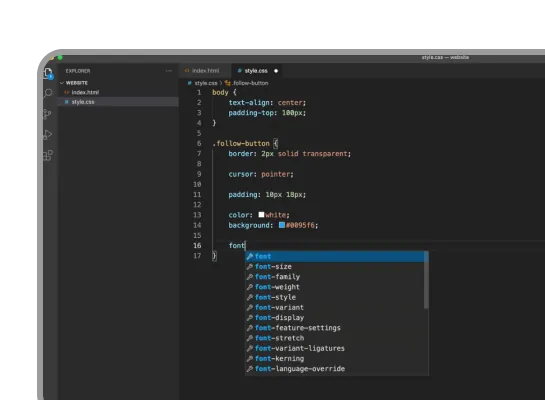Click the '.follow-button' selector in code
Viewport: 545px width, 400px height.
241,144
